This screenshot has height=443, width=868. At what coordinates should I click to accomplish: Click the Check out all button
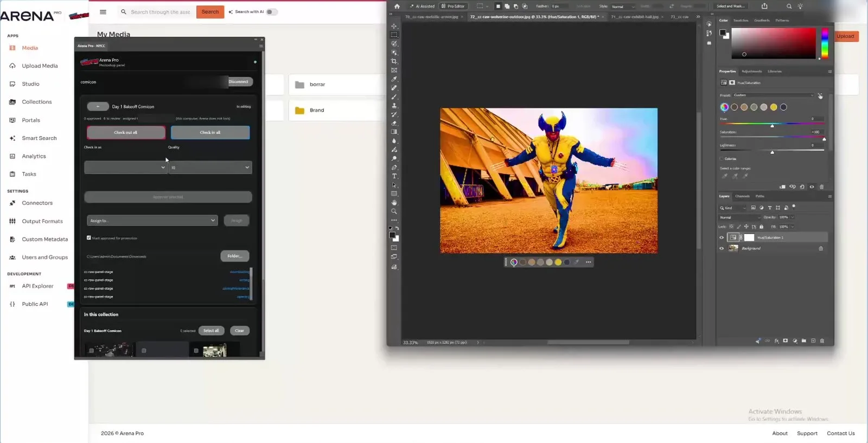pyautogui.click(x=126, y=132)
